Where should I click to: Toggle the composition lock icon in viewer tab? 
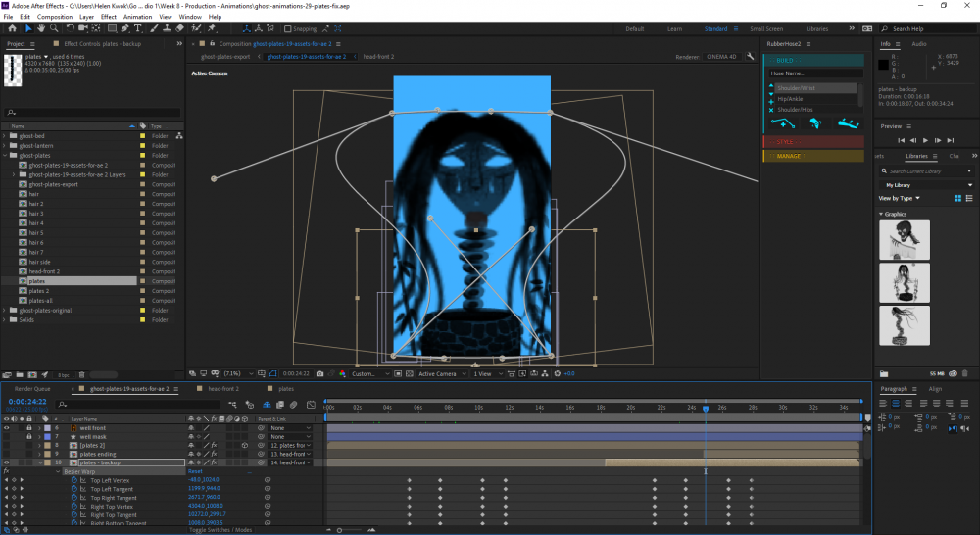click(x=213, y=44)
